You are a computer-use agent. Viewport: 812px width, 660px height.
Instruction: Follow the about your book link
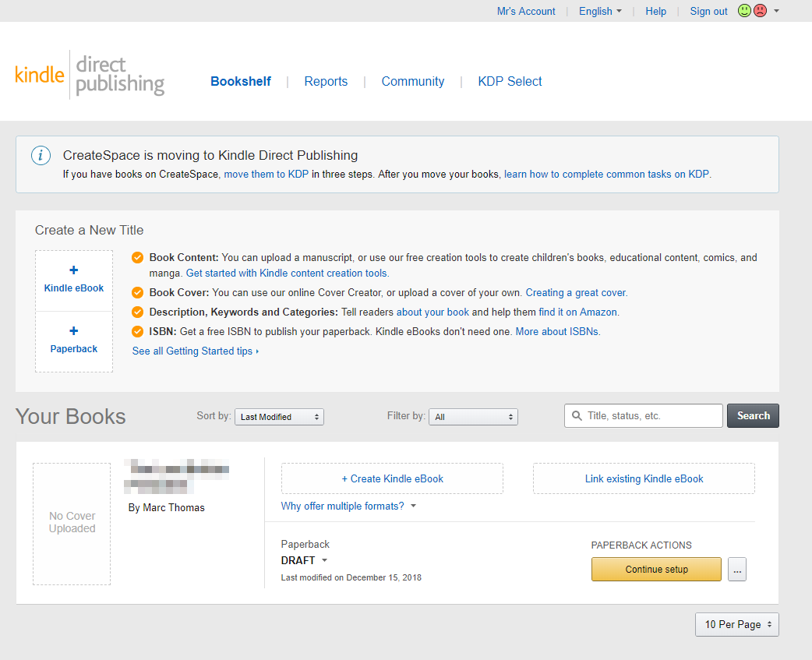(432, 312)
